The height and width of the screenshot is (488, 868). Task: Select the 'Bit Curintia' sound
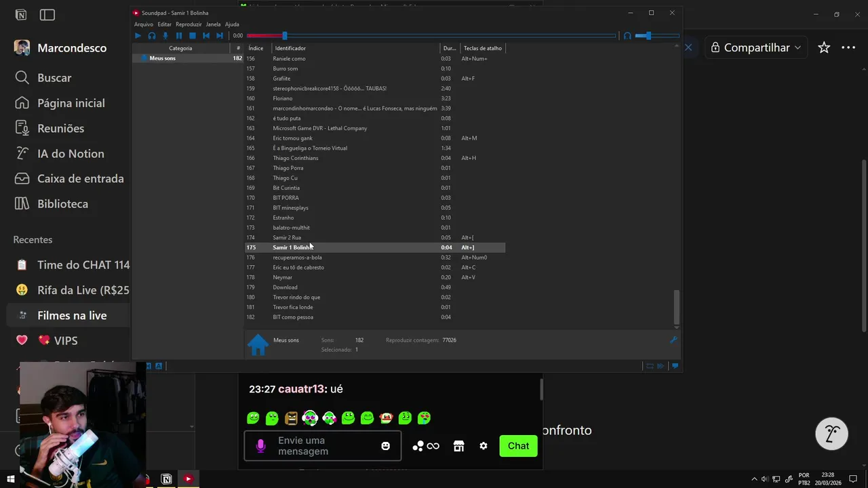[375, 188]
